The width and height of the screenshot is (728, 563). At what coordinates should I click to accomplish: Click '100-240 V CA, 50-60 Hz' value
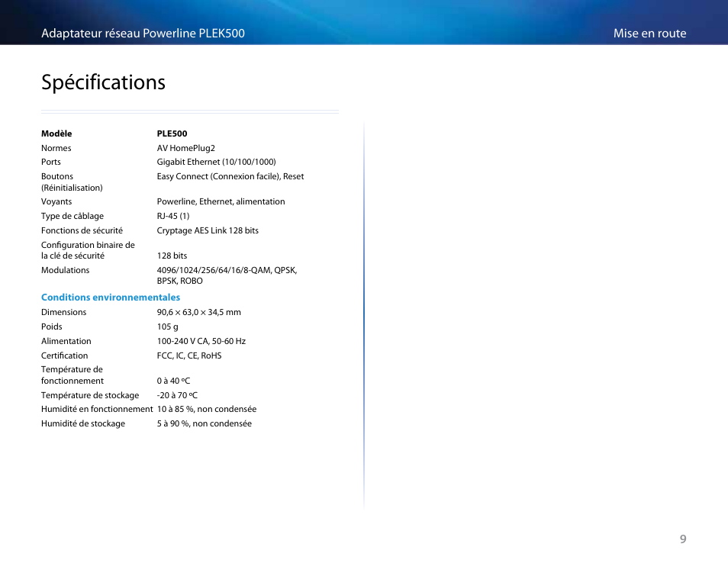pyautogui.click(x=201, y=341)
